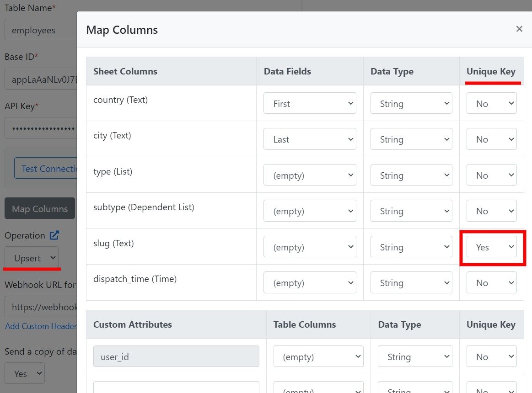Viewport: 532px width, 393px height.
Task: Click the employees table name field
Action: (41, 30)
